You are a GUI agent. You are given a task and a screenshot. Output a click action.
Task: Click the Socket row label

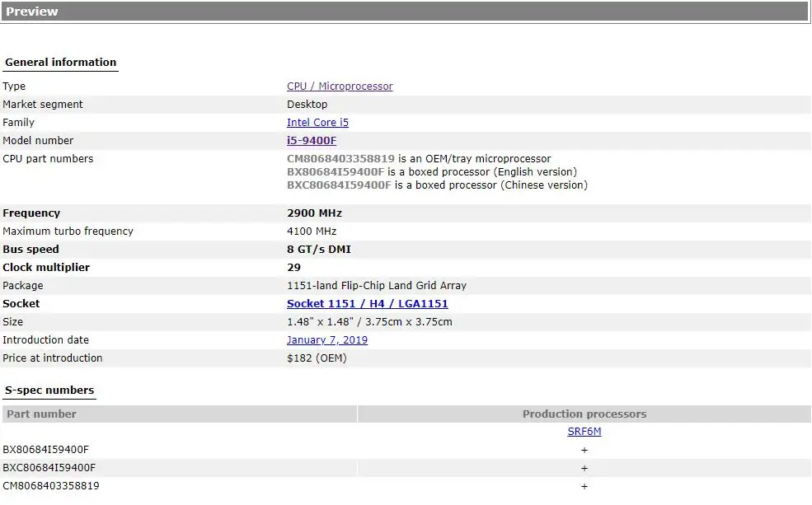[x=21, y=304]
